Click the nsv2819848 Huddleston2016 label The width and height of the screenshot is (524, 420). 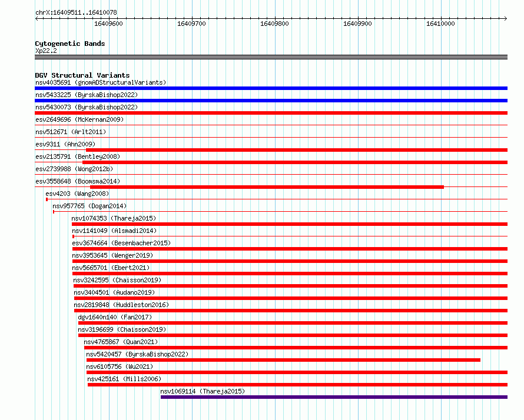(121, 305)
